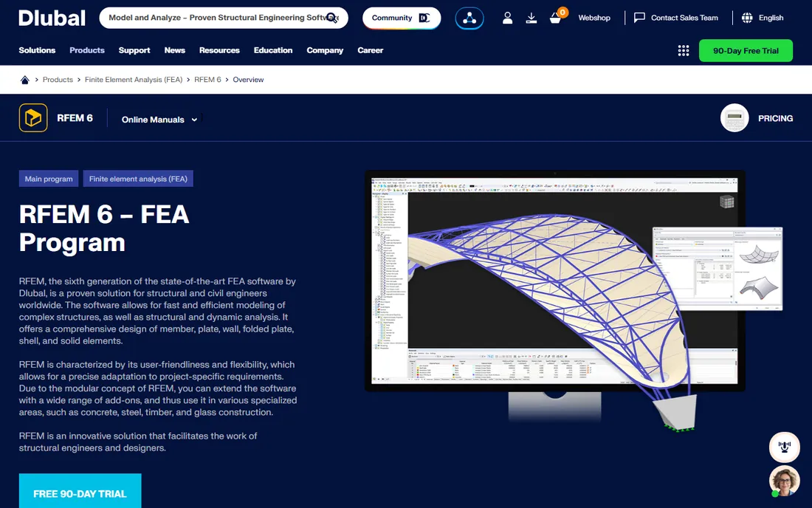Click the globe language icon

pyautogui.click(x=747, y=18)
